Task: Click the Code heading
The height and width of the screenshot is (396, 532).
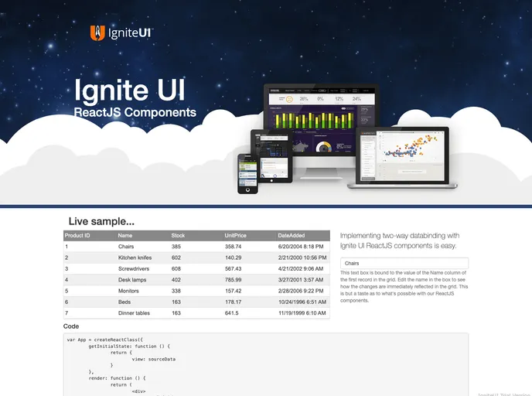Action: pyautogui.click(x=71, y=326)
